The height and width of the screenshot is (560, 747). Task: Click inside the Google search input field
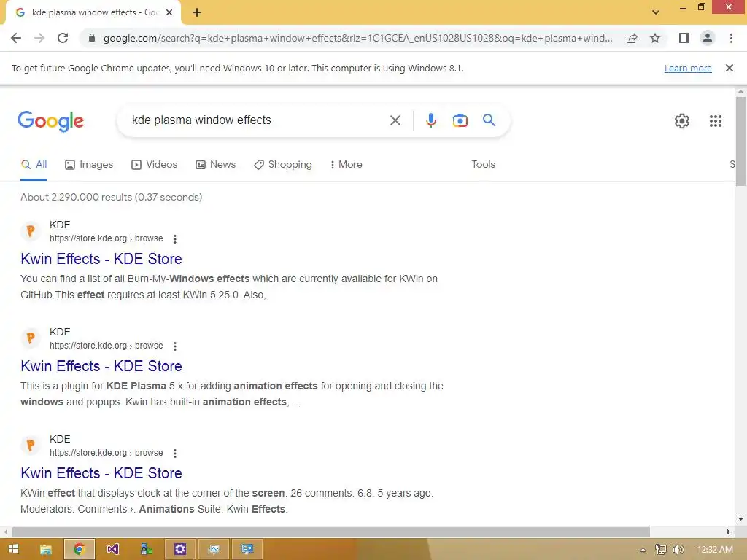point(258,120)
